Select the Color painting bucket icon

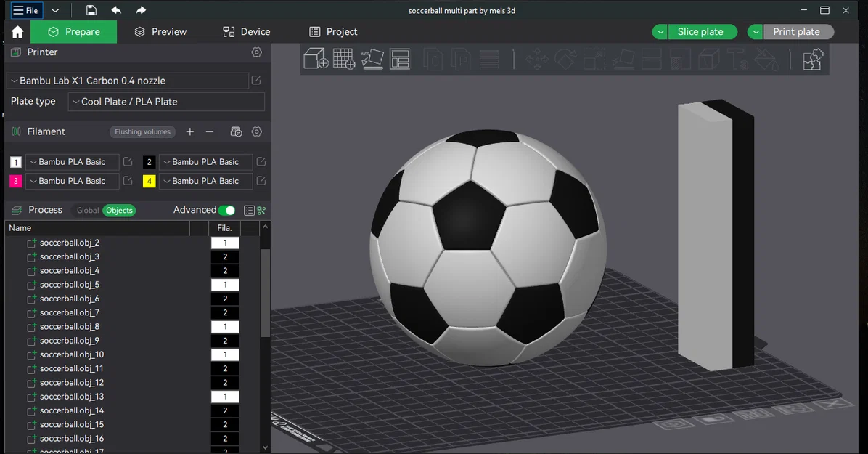766,59
